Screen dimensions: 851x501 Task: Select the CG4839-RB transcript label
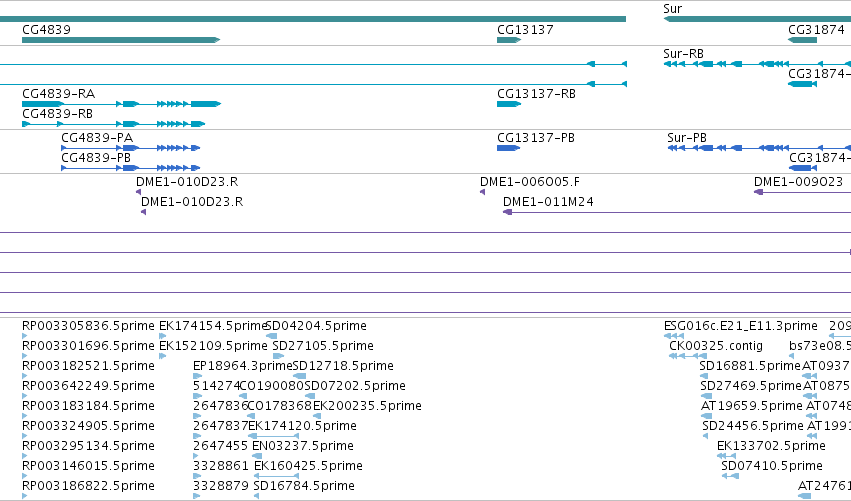(x=58, y=114)
